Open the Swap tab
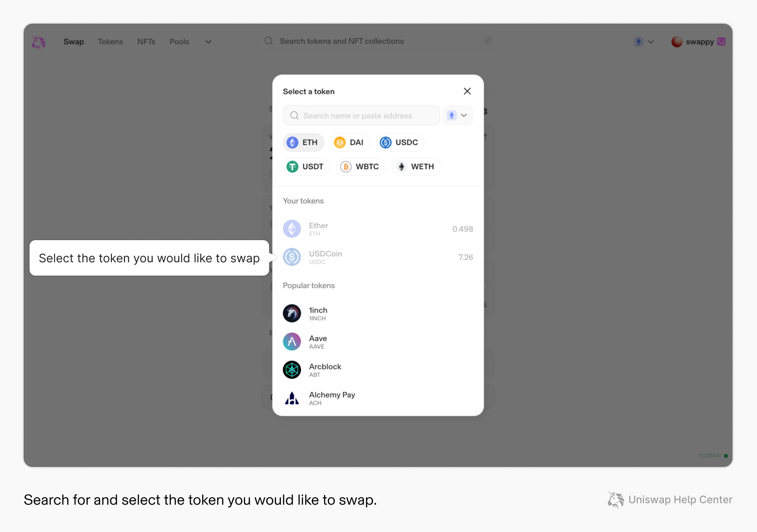 [74, 42]
